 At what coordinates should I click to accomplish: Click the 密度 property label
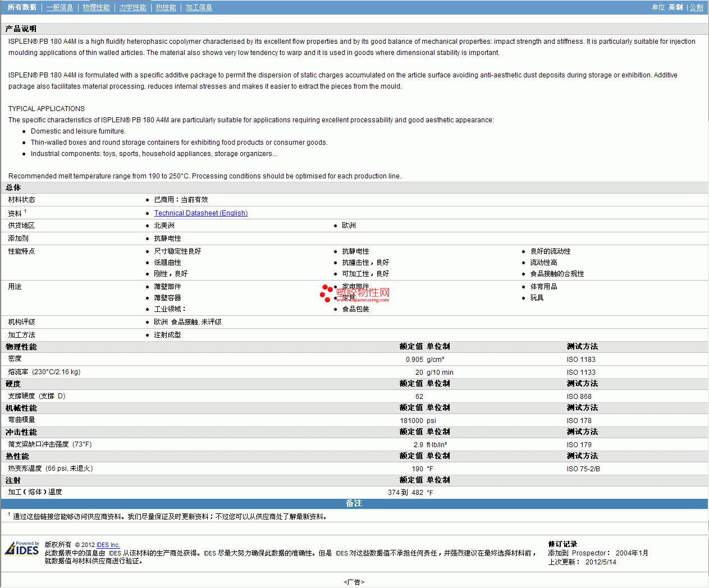coord(15,359)
